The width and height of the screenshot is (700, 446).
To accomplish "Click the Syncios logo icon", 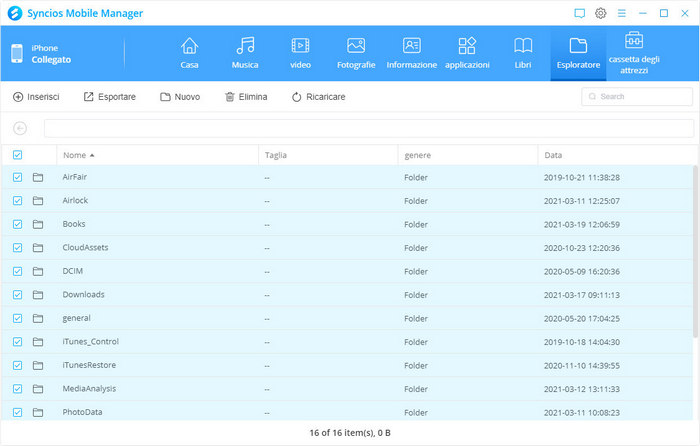I will 15,13.
